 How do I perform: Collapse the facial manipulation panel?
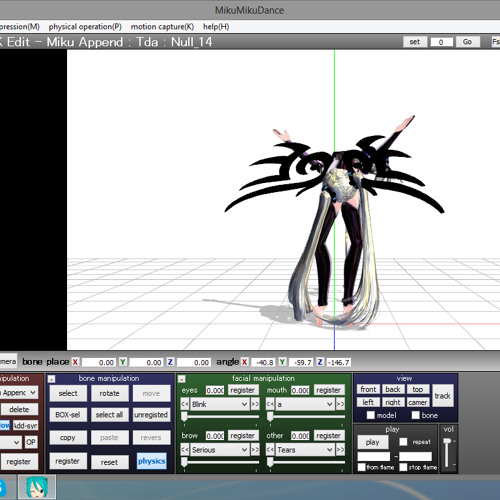pos(181,379)
